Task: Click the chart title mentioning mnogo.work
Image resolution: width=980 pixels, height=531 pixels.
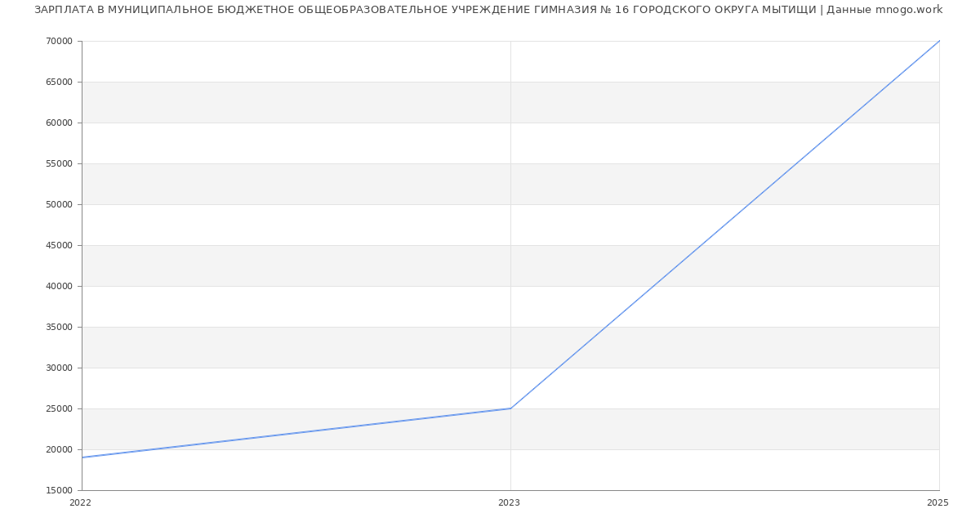Action: coord(488,10)
